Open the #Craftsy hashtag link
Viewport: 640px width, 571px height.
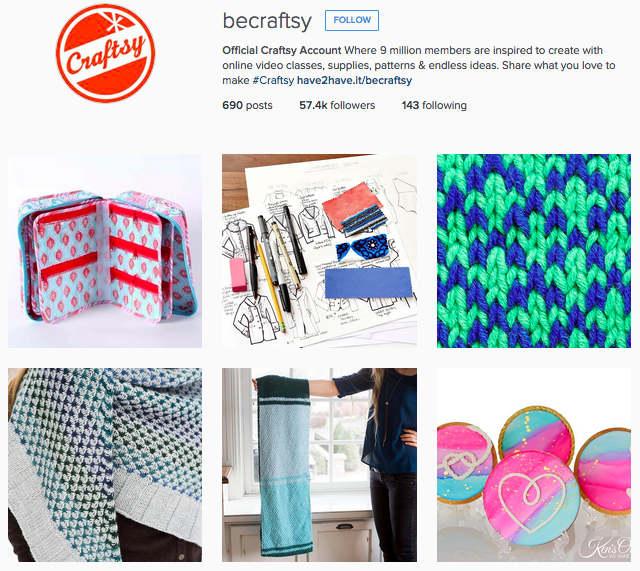273,80
